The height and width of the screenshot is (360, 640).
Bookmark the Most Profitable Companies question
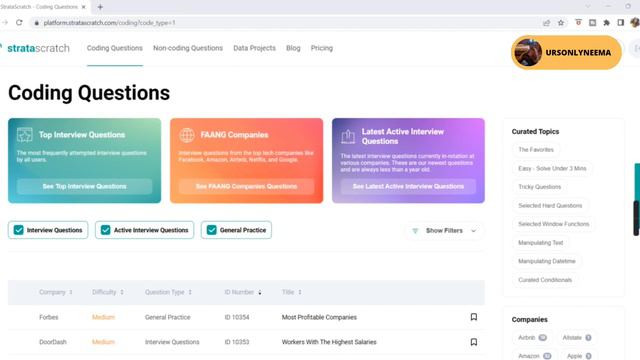pyautogui.click(x=473, y=317)
